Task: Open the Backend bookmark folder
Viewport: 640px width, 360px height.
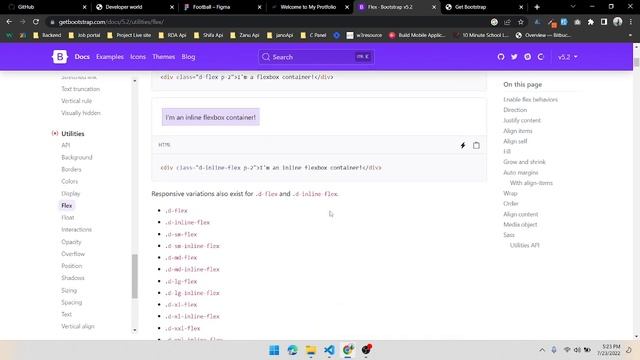Action: [x=47, y=35]
